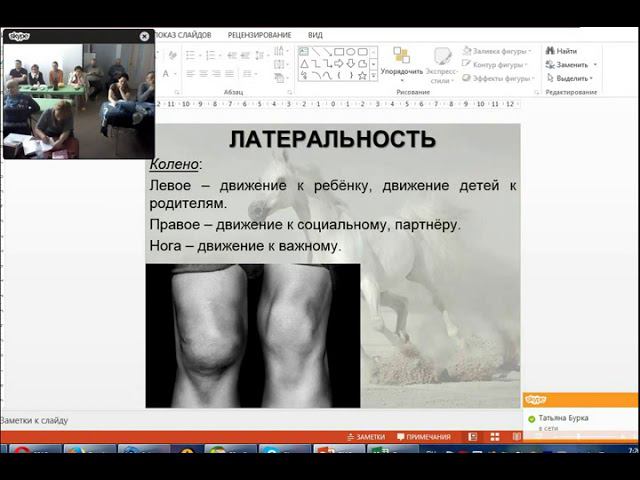Select the star shape
This screenshot has width=640, height=480.
pyautogui.click(x=362, y=76)
